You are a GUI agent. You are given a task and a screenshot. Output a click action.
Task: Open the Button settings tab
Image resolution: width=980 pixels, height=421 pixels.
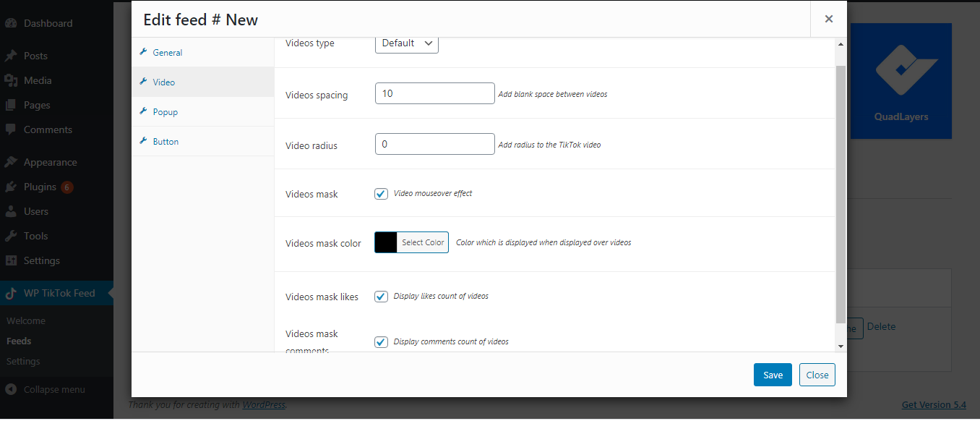pos(166,142)
